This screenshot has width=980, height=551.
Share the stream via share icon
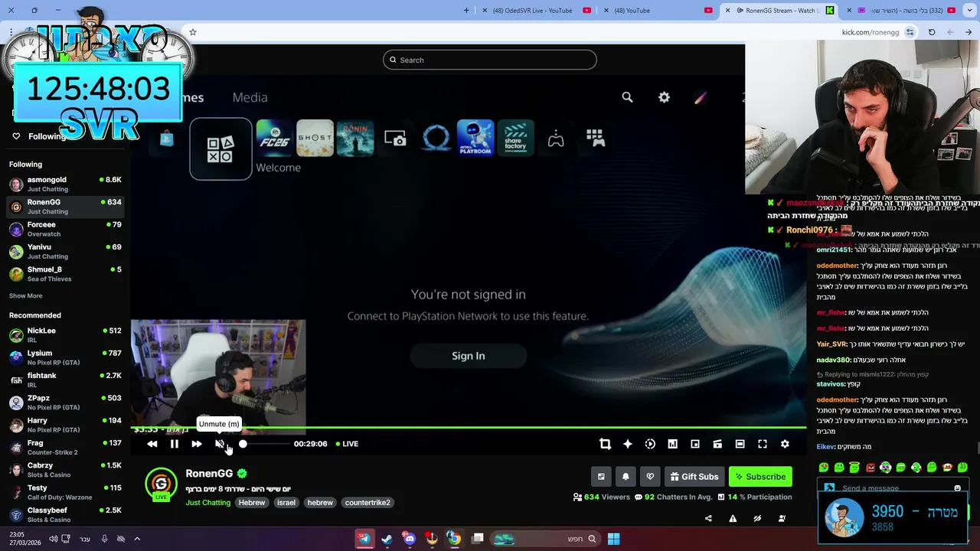[708, 518]
